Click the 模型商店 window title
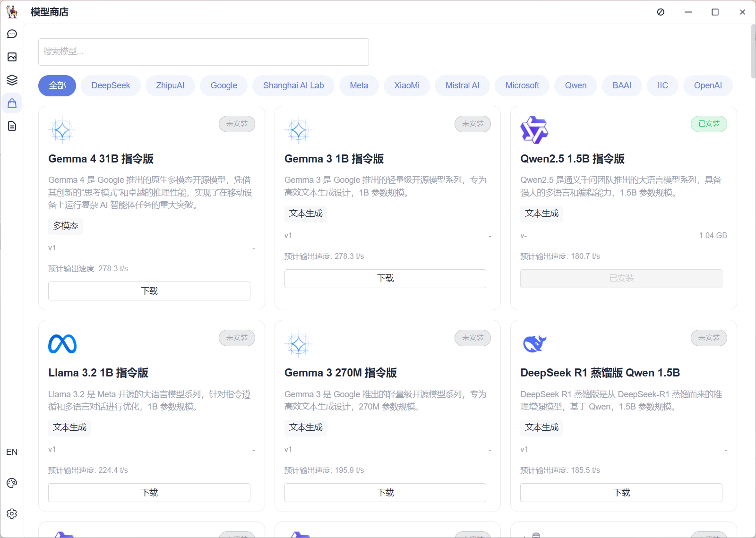 (50, 12)
